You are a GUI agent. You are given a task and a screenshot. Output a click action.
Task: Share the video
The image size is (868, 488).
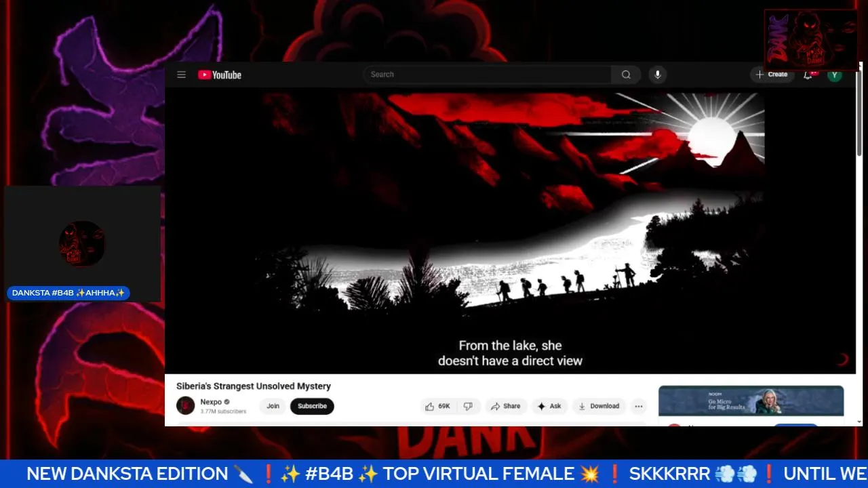pos(506,406)
